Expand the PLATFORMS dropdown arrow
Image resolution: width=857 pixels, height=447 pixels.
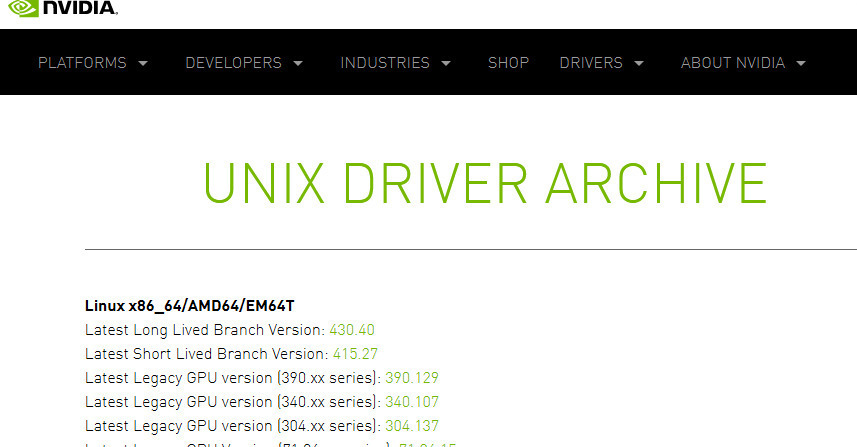point(143,63)
